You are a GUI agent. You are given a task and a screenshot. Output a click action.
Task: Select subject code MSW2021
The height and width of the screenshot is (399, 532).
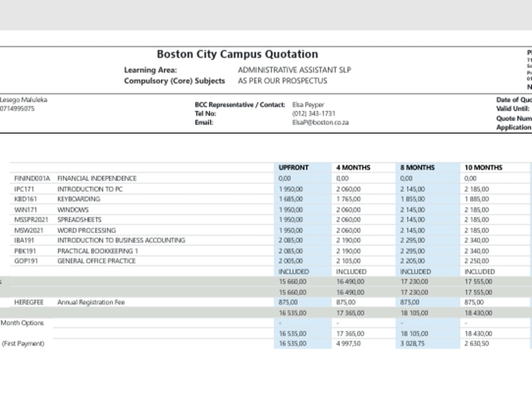(29, 230)
